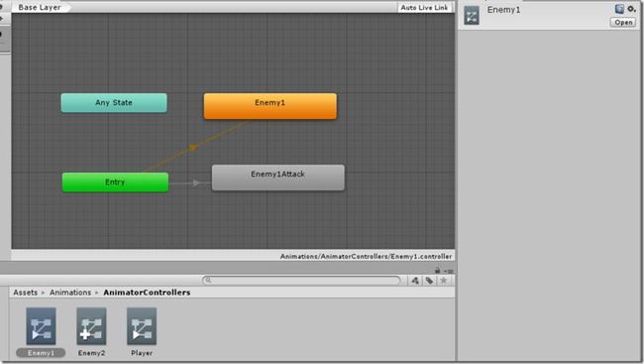Click the green Entry node
The width and height of the screenshot is (644, 364).
(115, 182)
